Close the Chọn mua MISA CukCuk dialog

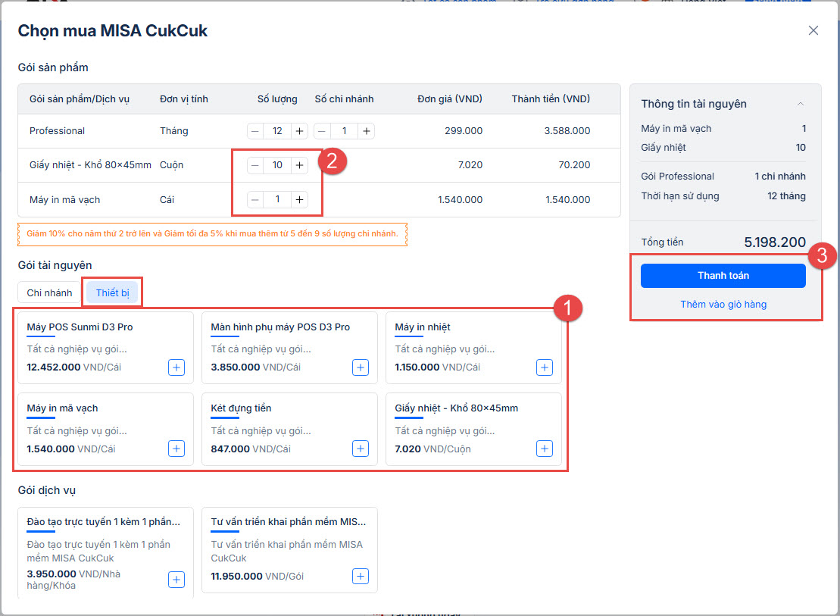pyautogui.click(x=813, y=30)
